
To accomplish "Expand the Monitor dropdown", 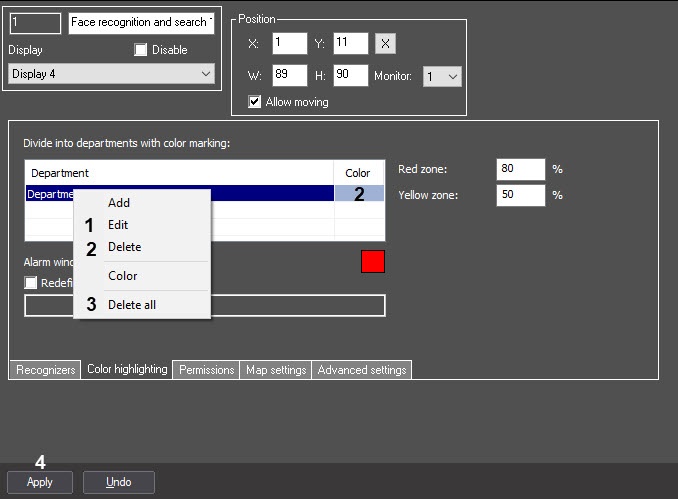I will pos(442,77).
